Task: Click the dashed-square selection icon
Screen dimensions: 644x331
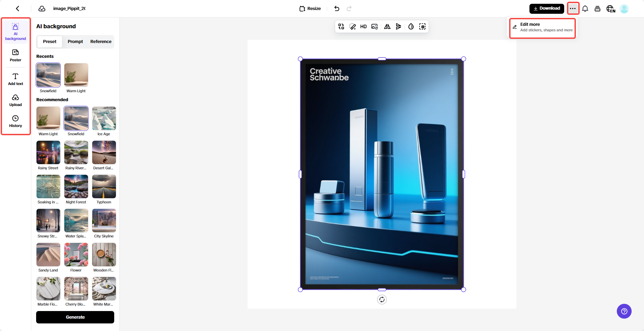Action: (x=422, y=26)
